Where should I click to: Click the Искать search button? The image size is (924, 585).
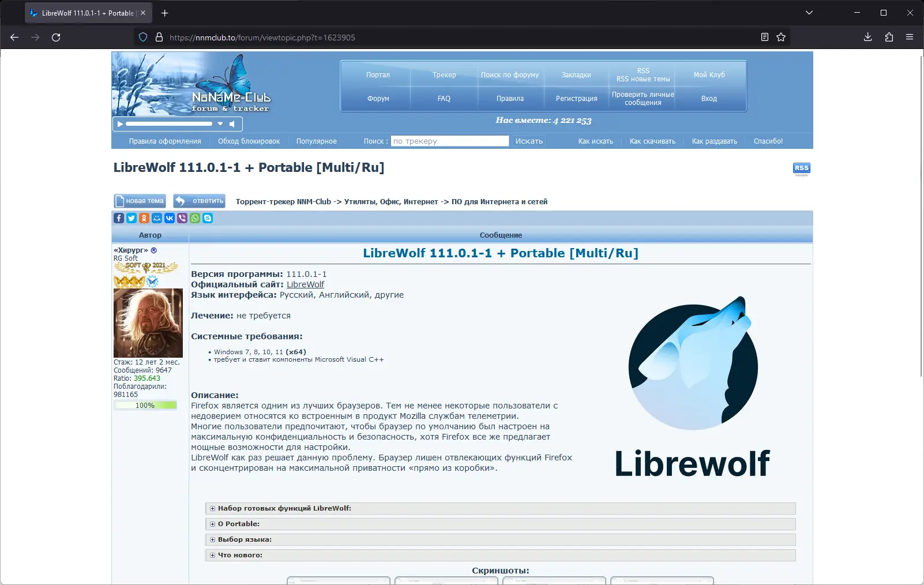(x=529, y=141)
